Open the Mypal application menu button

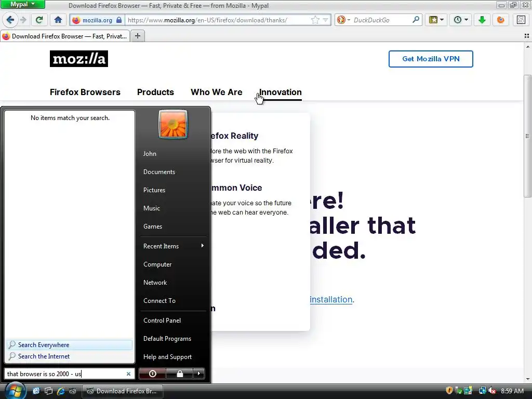click(22, 4)
